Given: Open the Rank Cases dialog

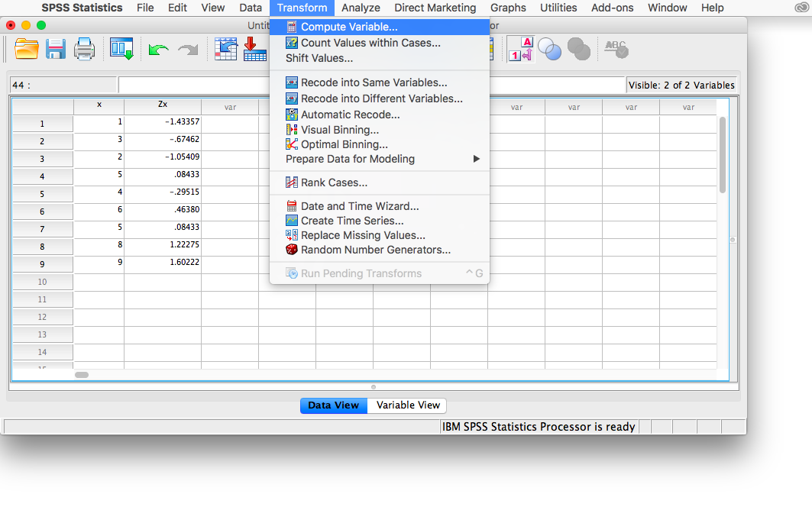Looking at the screenshot, I should pyautogui.click(x=334, y=182).
